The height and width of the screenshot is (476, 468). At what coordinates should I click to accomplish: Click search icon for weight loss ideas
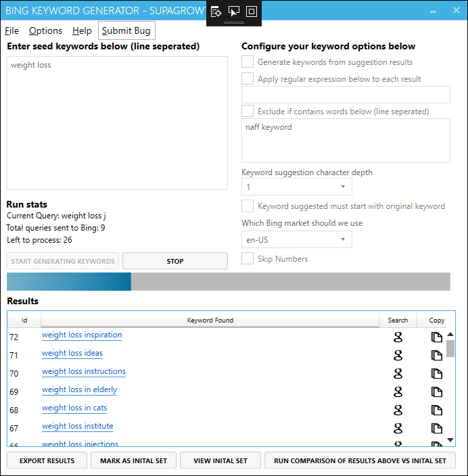[398, 355]
